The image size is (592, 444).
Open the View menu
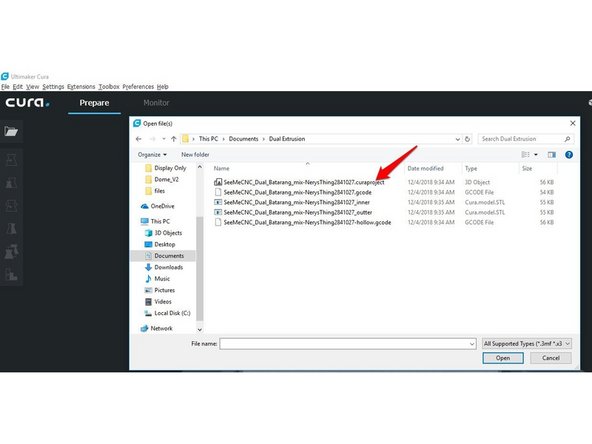coord(32,86)
